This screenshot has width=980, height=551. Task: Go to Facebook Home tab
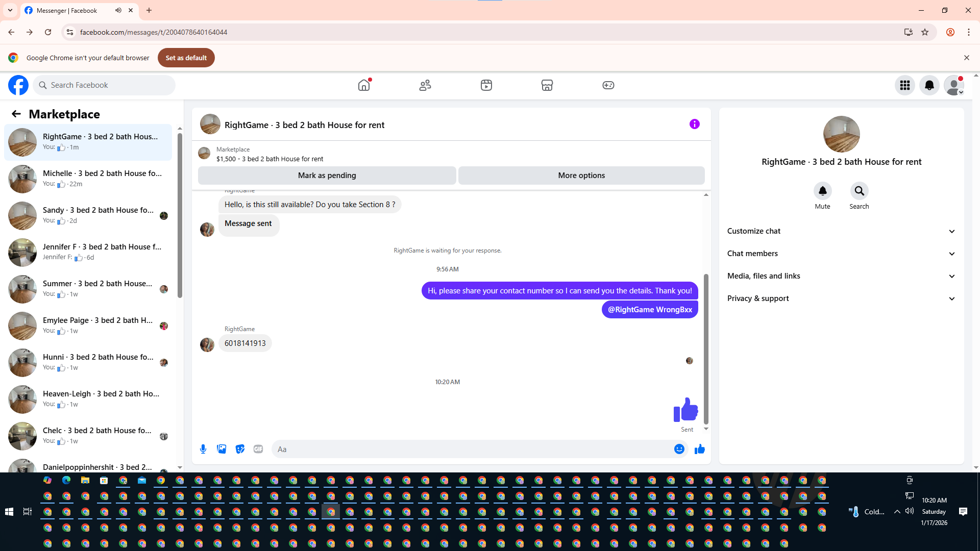tap(364, 85)
